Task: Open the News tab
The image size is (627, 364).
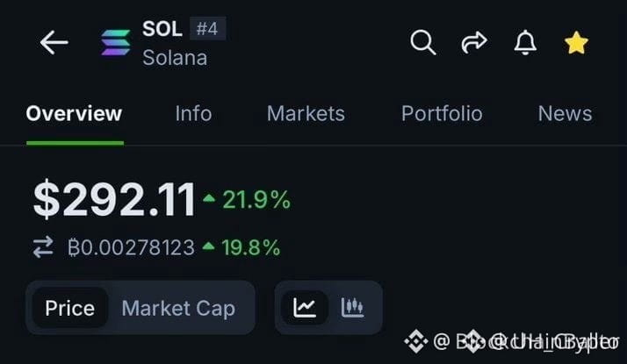Action: pos(565,113)
